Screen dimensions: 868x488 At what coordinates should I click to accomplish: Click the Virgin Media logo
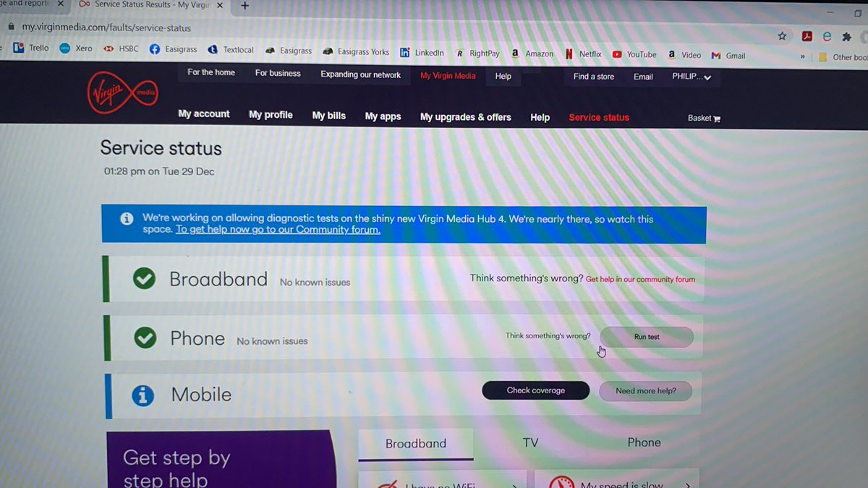pyautogui.click(x=122, y=94)
